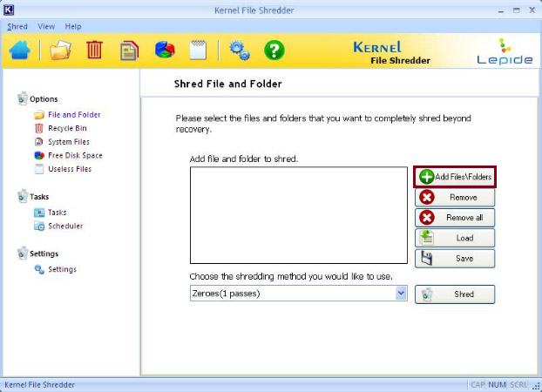Select Free Disk Space in sidebar
Viewport: 542px width, 392px height.
[75, 156]
